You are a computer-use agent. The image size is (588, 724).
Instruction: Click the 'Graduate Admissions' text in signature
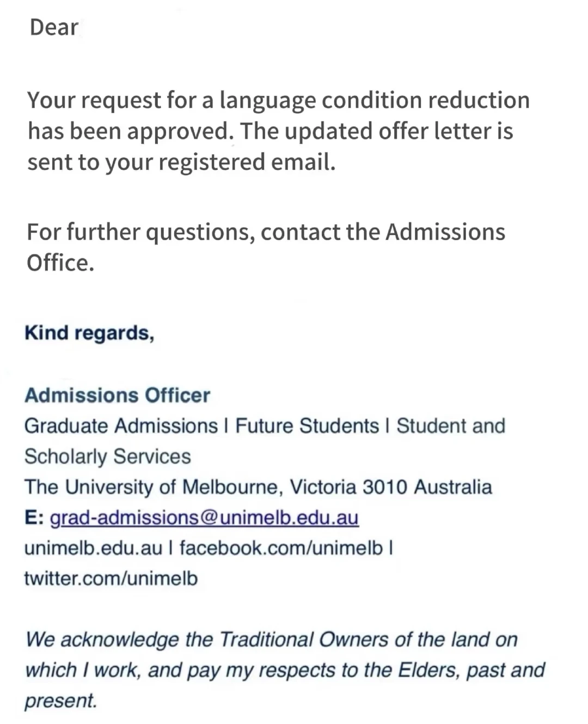(x=121, y=426)
